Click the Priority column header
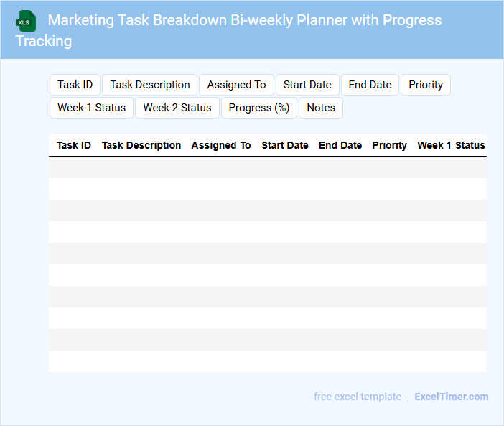 (390, 145)
